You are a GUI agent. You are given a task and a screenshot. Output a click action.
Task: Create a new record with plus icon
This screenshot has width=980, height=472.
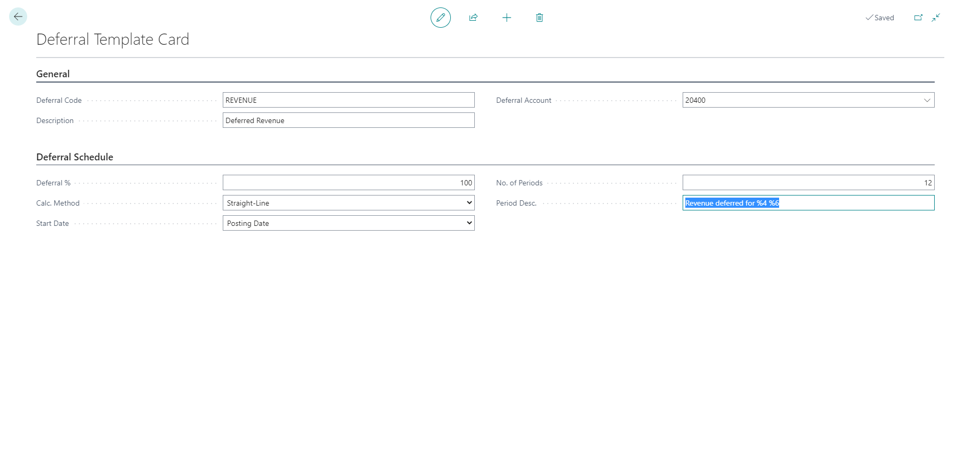507,18
